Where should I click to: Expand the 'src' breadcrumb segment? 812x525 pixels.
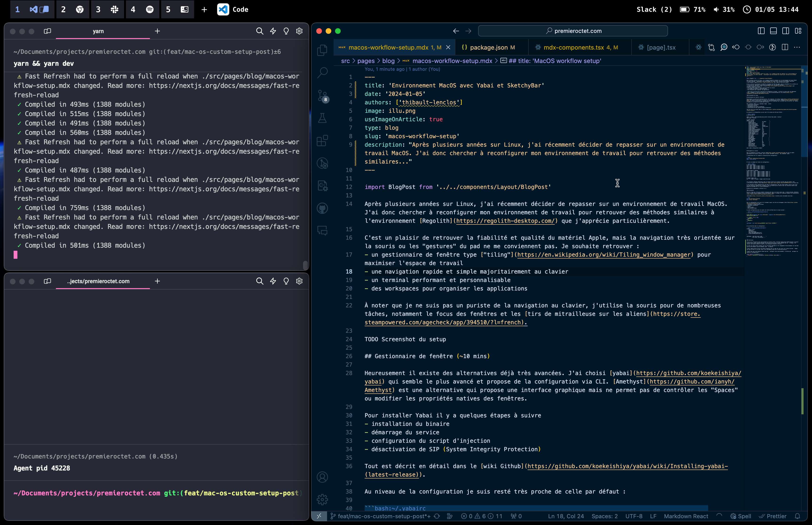pyautogui.click(x=345, y=61)
